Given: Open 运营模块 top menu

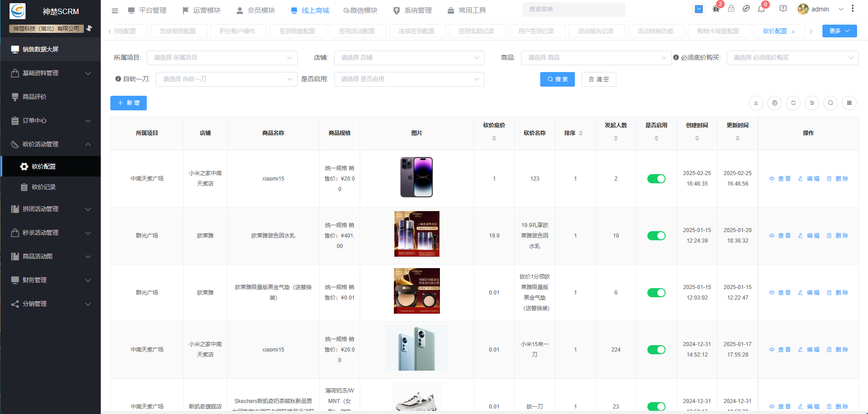Looking at the screenshot, I should (x=201, y=10).
